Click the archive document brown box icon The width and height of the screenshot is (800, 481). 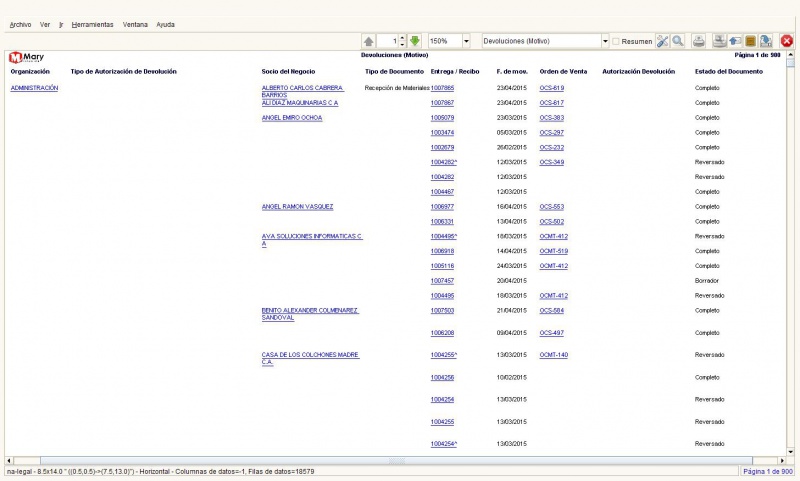pos(750,41)
